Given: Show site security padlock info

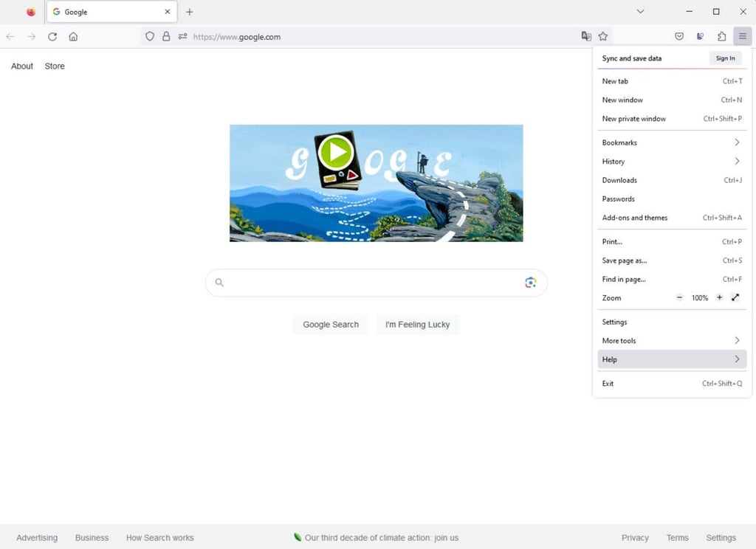Looking at the screenshot, I should coord(166,37).
